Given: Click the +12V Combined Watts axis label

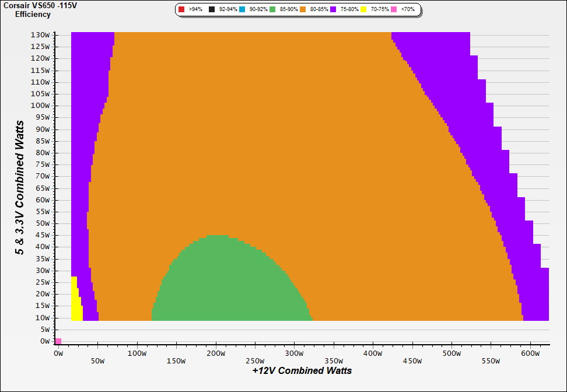Looking at the screenshot, I should pyautogui.click(x=302, y=370).
